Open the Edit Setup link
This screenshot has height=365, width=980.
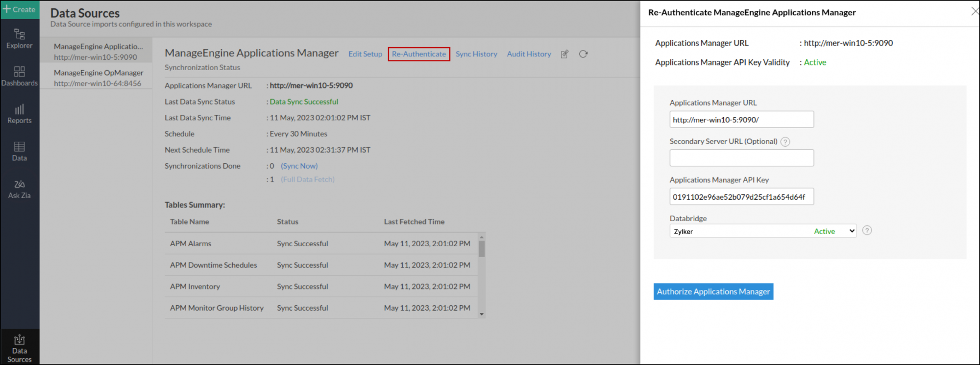pyautogui.click(x=365, y=54)
